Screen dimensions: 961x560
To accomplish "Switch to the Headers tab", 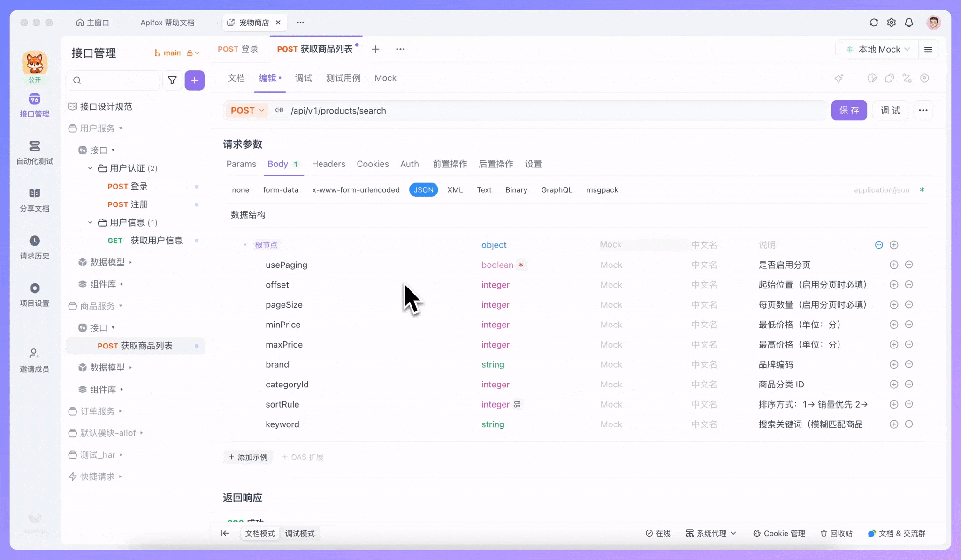I will (x=328, y=164).
